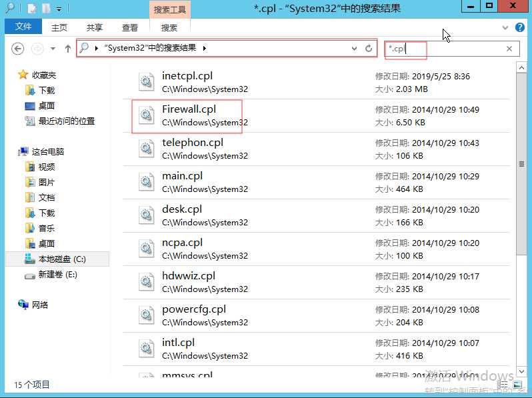
Task: Click the inetcpl.cpl file name
Action: pos(187,75)
